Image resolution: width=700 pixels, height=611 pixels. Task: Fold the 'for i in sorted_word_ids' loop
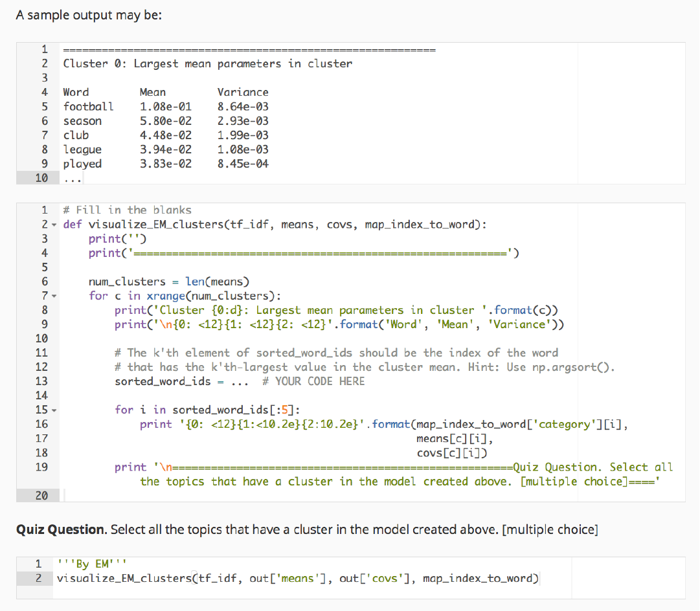[x=54, y=410]
